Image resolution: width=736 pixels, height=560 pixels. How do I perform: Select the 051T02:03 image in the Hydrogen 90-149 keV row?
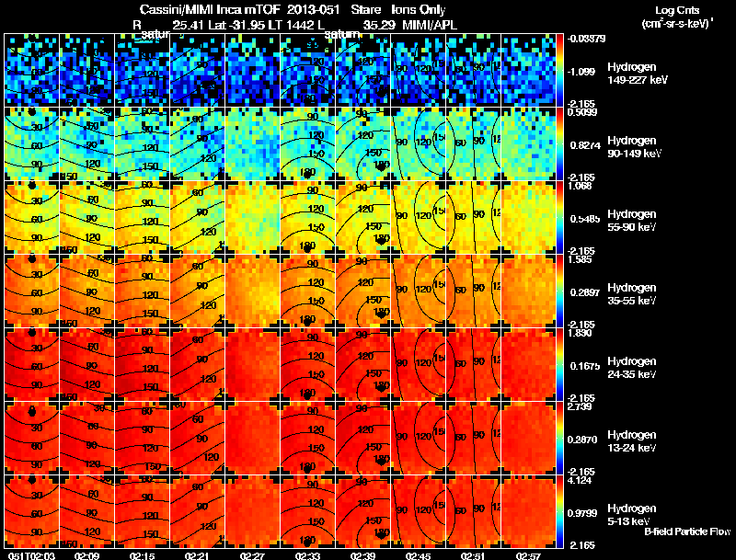(31, 144)
